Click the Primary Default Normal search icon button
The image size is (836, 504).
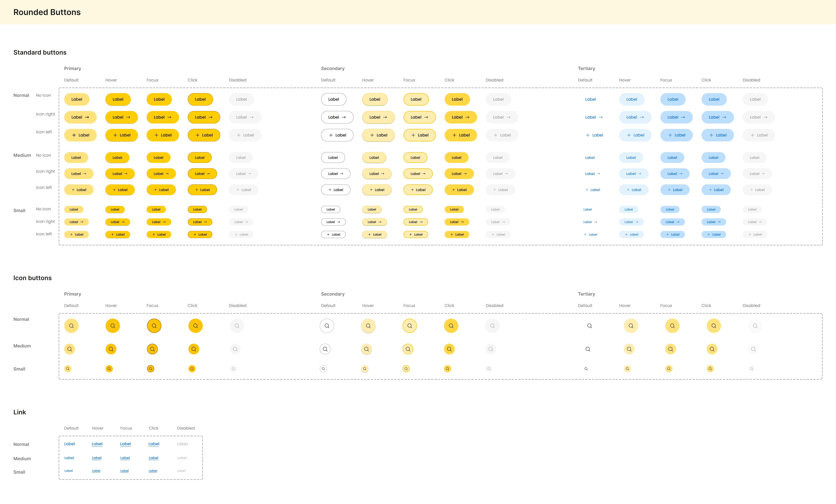[71, 326]
